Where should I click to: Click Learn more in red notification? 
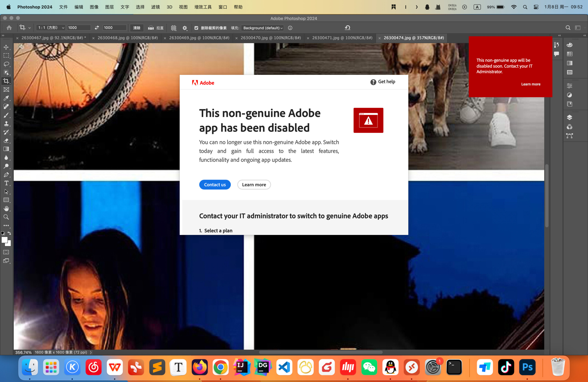pyautogui.click(x=531, y=84)
